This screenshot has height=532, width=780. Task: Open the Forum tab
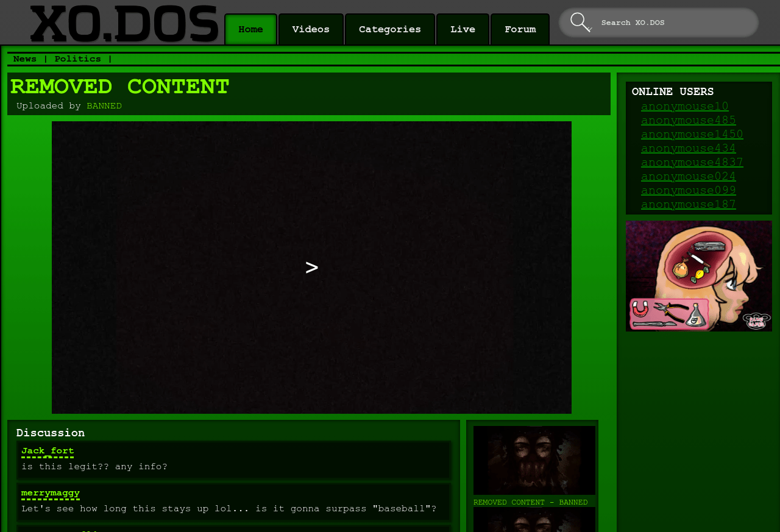tap(520, 30)
